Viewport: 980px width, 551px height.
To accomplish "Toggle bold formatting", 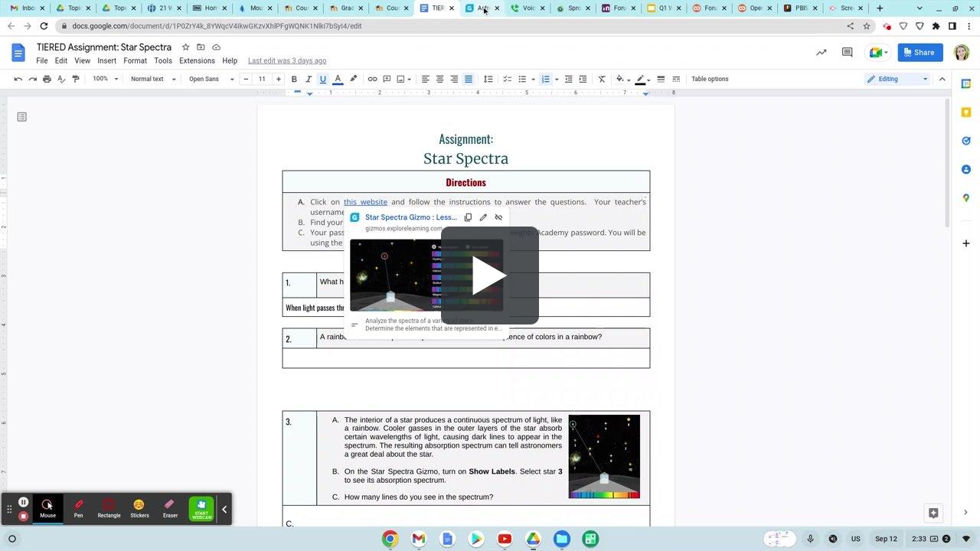I will [x=294, y=79].
